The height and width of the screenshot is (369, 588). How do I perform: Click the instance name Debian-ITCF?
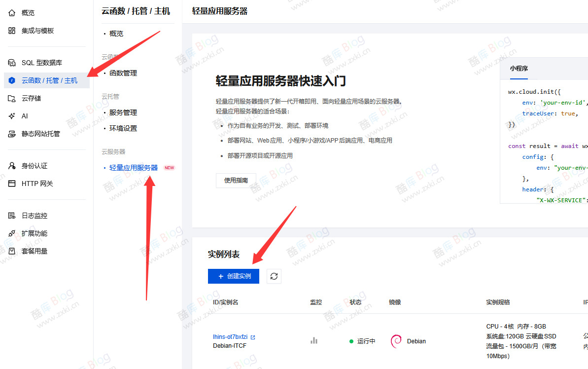pos(230,346)
